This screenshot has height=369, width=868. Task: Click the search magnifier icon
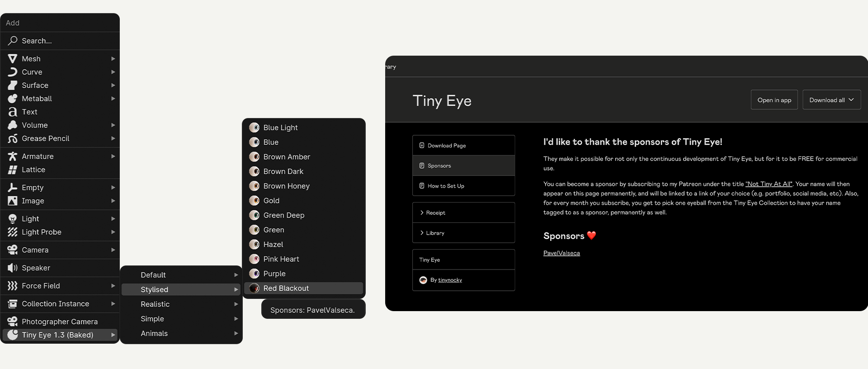coord(13,41)
